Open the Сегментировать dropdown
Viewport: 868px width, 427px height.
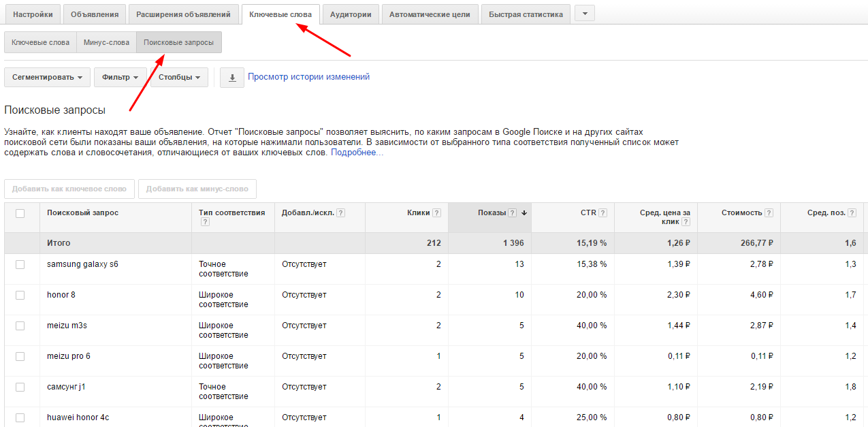pos(47,78)
